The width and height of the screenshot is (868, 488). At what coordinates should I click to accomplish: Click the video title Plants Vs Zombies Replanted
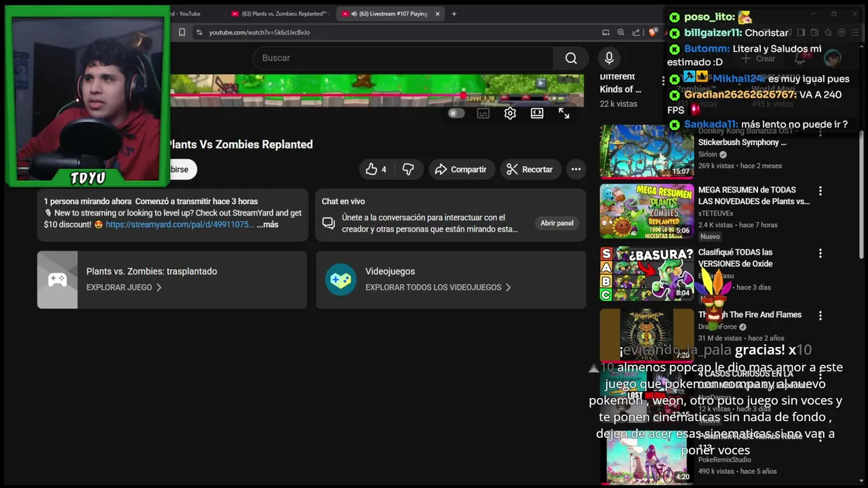click(241, 144)
